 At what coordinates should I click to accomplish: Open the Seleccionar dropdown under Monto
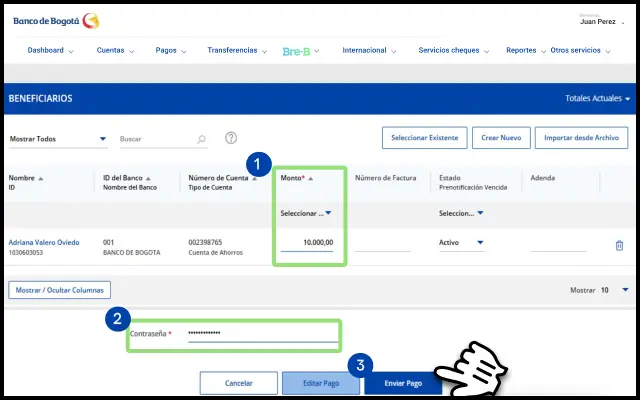pyautogui.click(x=306, y=213)
